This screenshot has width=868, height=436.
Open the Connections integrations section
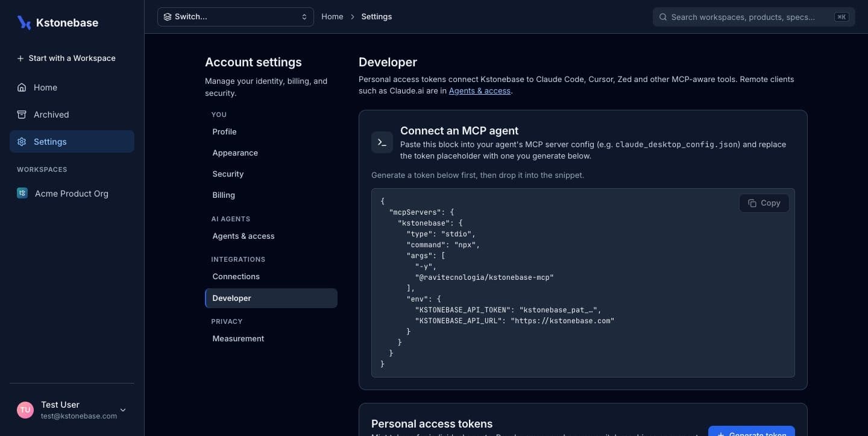click(271, 276)
